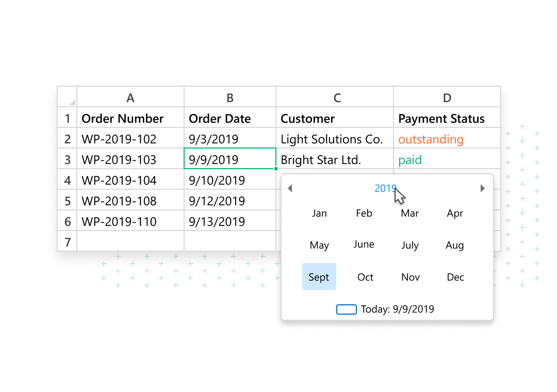The height and width of the screenshot is (392, 557).
Task: Select column B header
Action: tap(230, 97)
